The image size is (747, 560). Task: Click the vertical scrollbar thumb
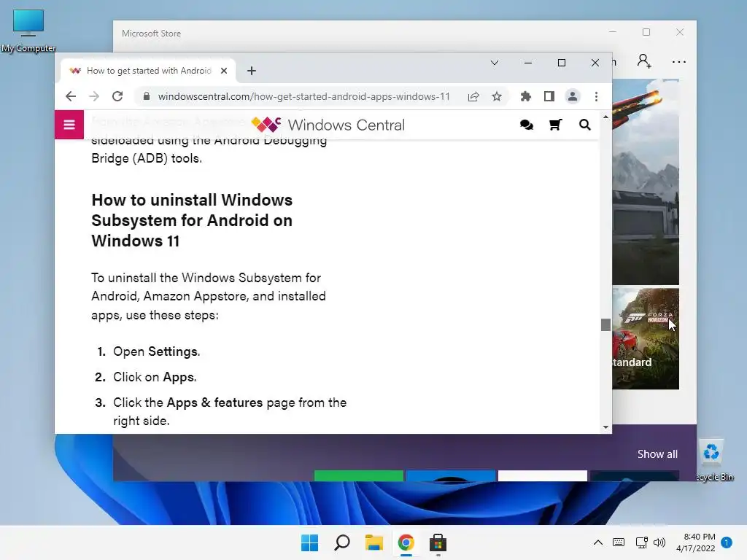click(x=605, y=324)
